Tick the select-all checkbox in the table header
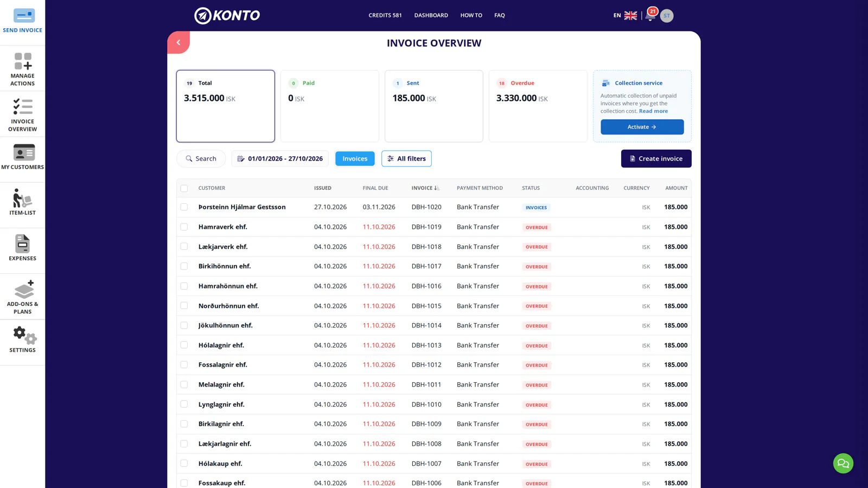The image size is (868, 488). [x=184, y=188]
